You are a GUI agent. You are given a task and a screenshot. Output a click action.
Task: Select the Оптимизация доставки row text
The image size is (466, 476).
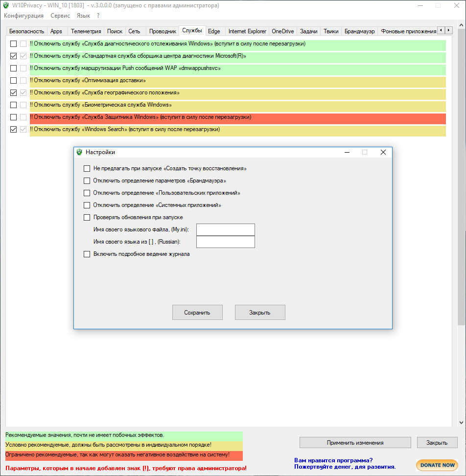point(88,80)
